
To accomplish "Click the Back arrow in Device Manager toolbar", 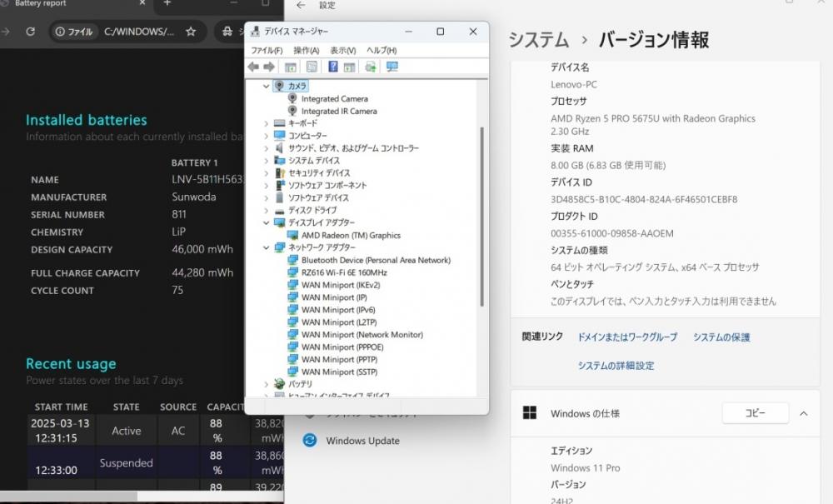I will 253,67.
